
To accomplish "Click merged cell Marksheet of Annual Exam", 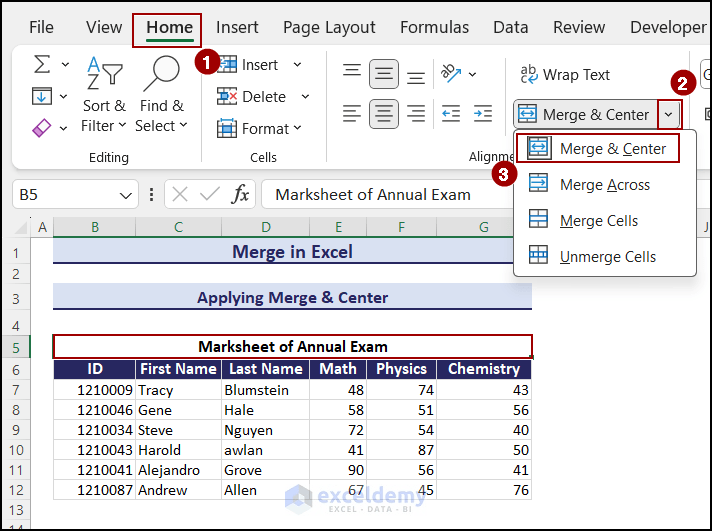I will [292, 347].
